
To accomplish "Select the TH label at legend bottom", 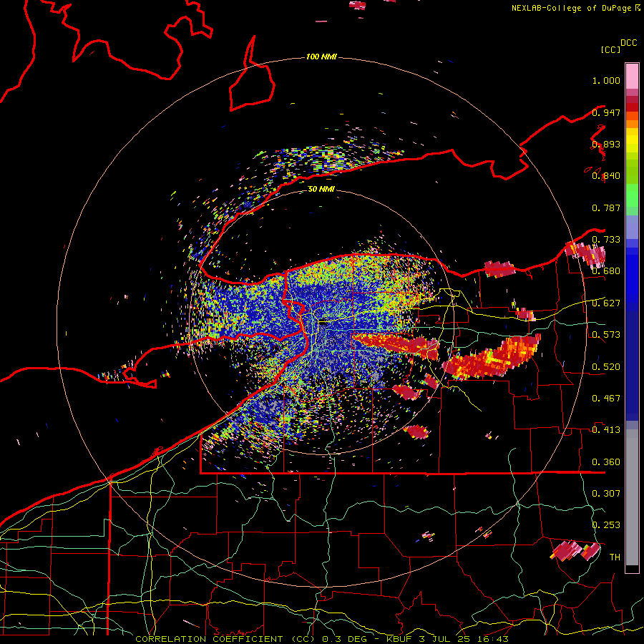I will click(x=615, y=557).
